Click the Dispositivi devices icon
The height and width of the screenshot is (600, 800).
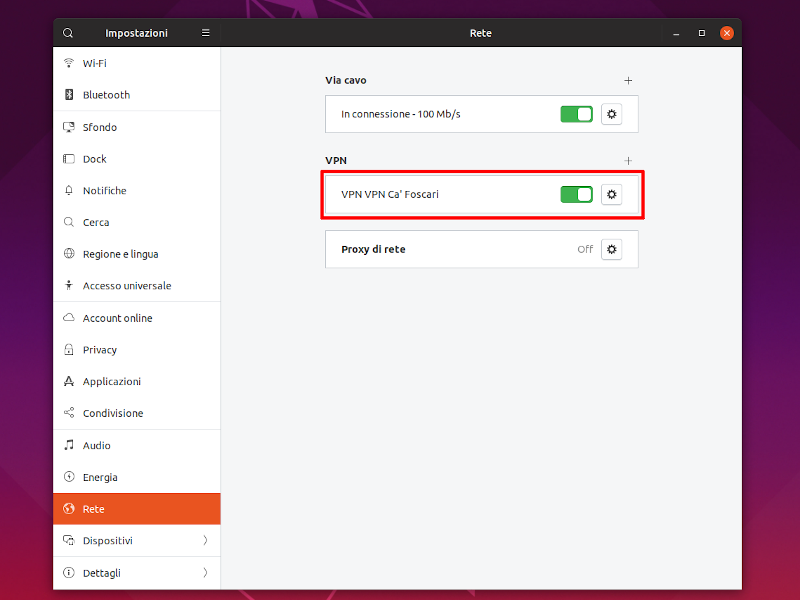(x=69, y=540)
